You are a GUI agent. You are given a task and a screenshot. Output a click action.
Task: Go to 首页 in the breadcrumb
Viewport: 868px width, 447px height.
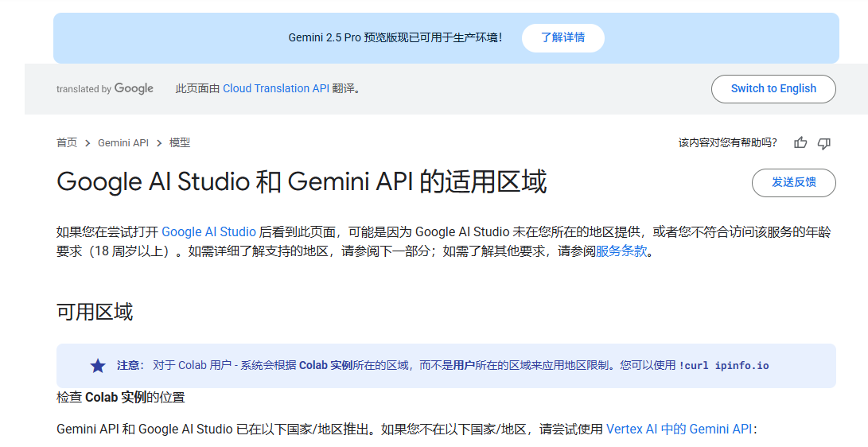[67, 142]
